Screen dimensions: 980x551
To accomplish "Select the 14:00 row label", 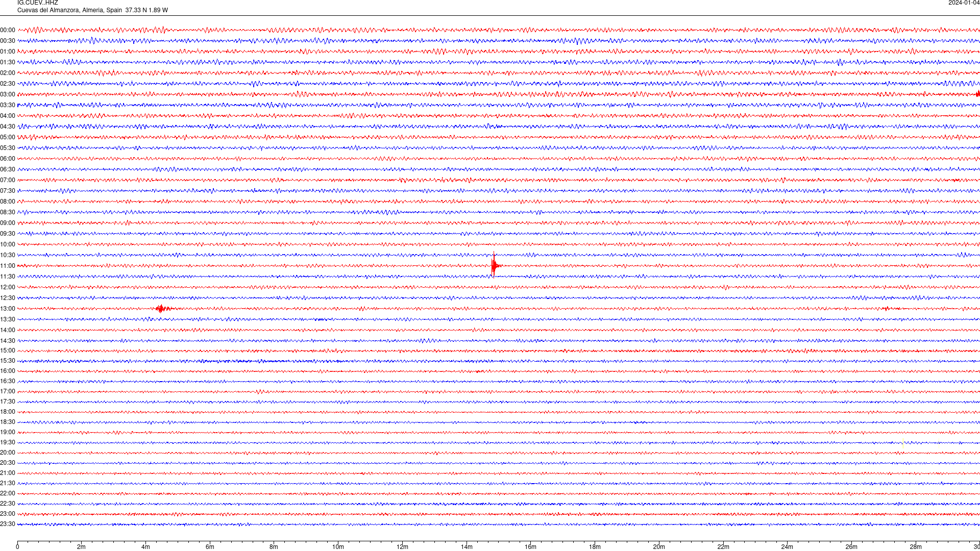I will click(8, 330).
